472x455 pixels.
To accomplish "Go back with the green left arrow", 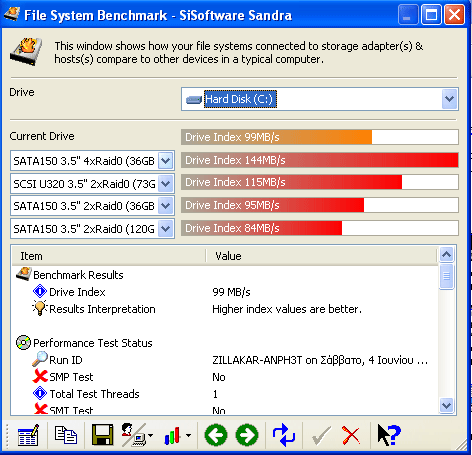I will pyautogui.click(x=216, y=435).
